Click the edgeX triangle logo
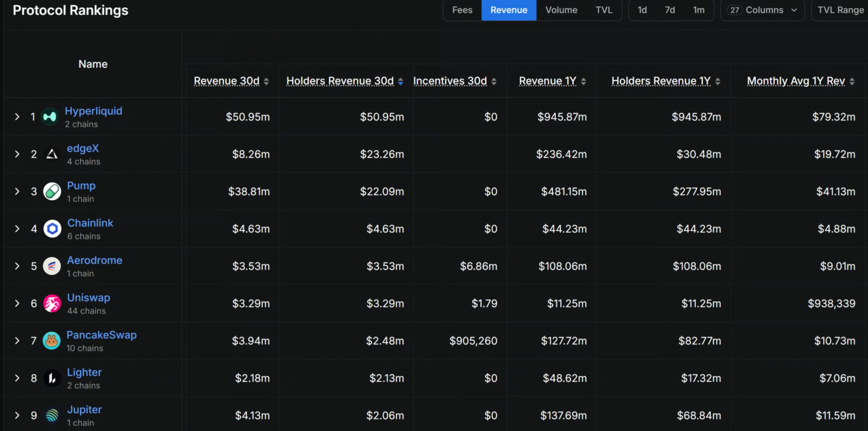The height and width of the screenshot is (431, 868). 52,154
